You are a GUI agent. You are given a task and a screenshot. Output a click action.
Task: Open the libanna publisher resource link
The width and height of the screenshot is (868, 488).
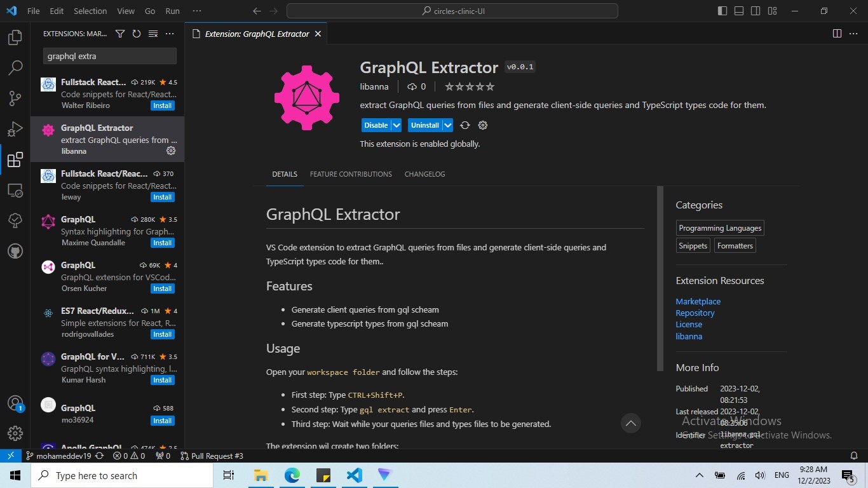tap(689, 336)
